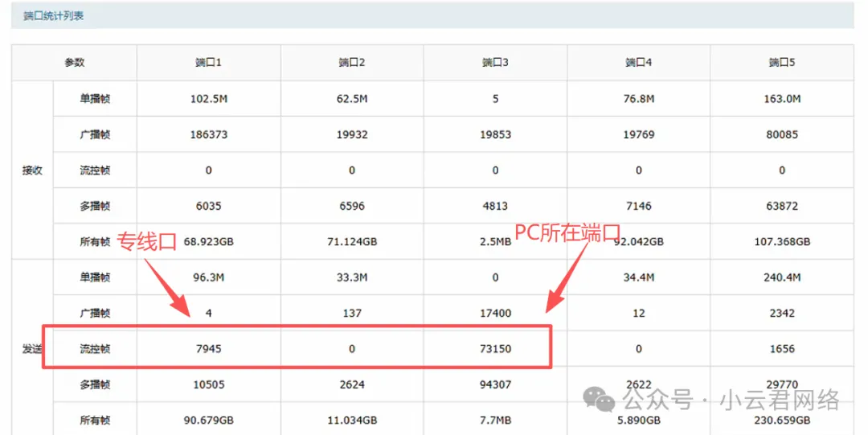This screenshot has height=435, width=868.
Task: Select the red 专线口 annotation text
Action: [147, 241]
